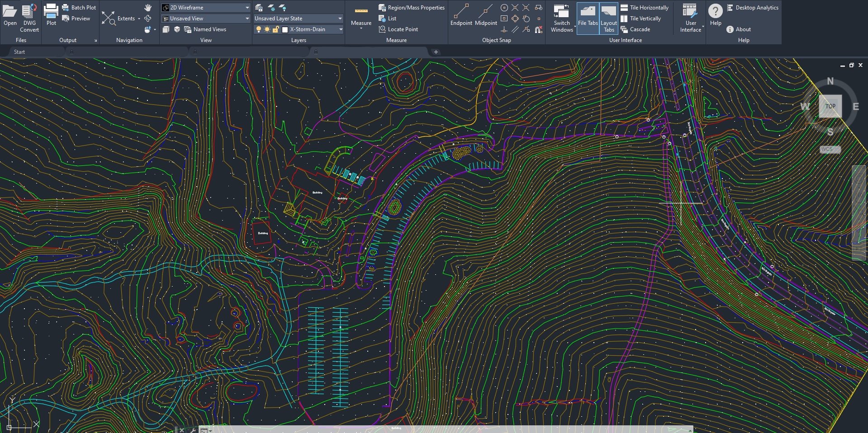
Task: Toggle Layout Tabs visibility
Action: (x=608, y=19)
